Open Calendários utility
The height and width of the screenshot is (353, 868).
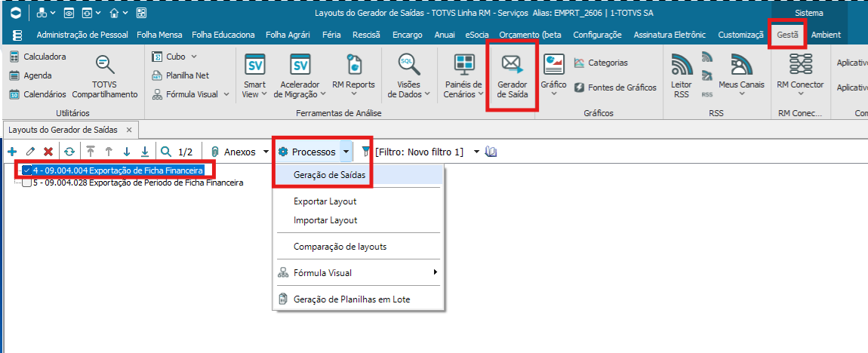click(x=38, y=94)
